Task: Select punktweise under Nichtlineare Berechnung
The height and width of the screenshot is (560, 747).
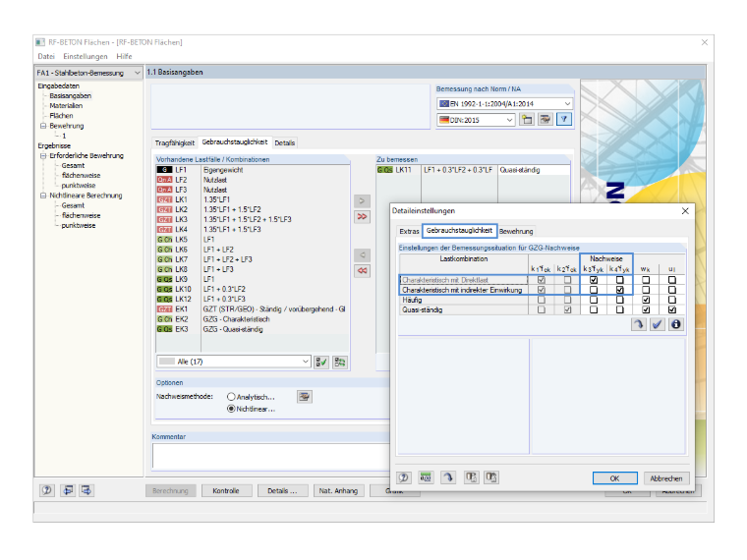Action: [78, 226]
